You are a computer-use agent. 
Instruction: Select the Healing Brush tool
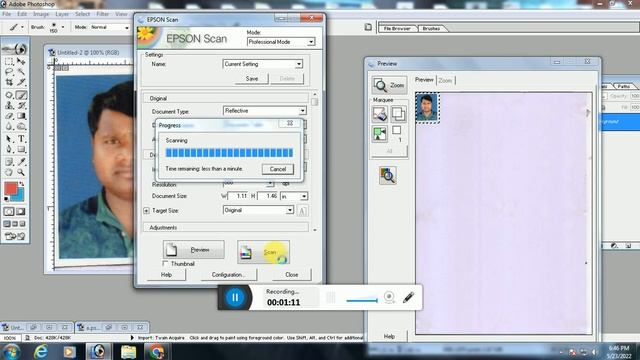tap(9, 95)
